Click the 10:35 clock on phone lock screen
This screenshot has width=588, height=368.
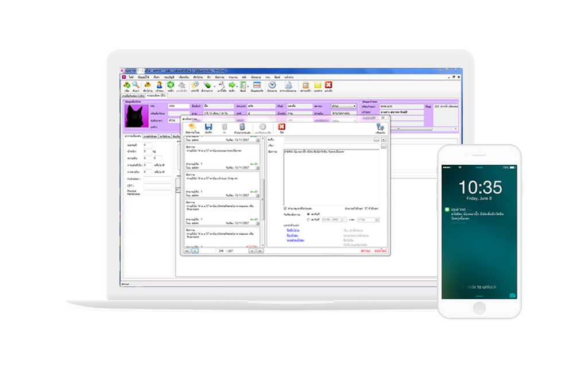480,187
